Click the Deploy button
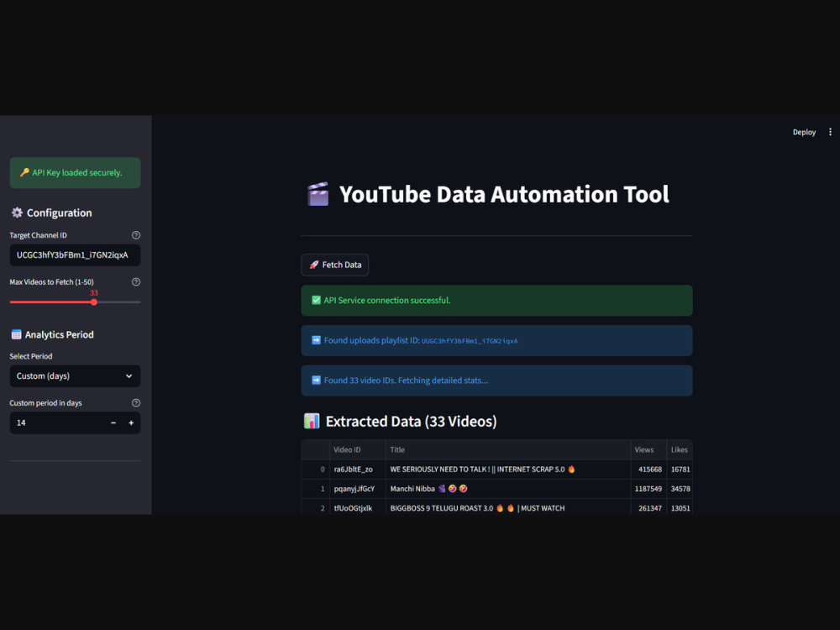The image size is (840, 630). (804, 132)
